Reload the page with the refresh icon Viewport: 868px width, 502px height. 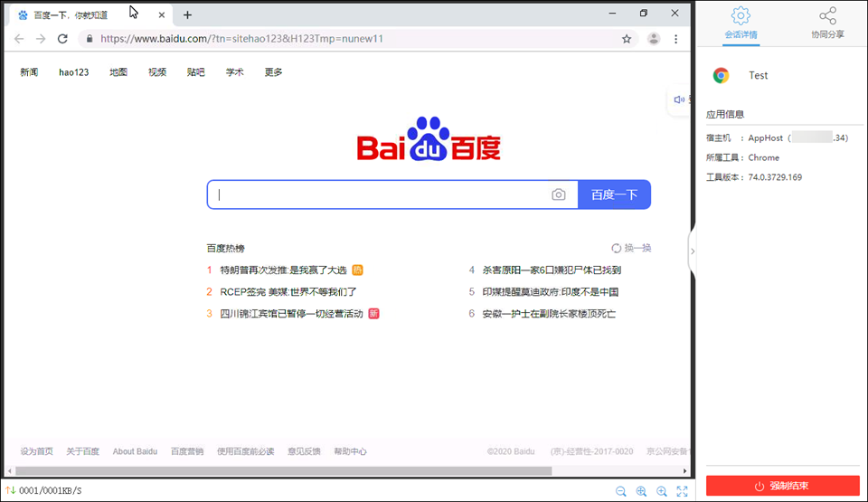pyautogui.click(x=62, y=39)
